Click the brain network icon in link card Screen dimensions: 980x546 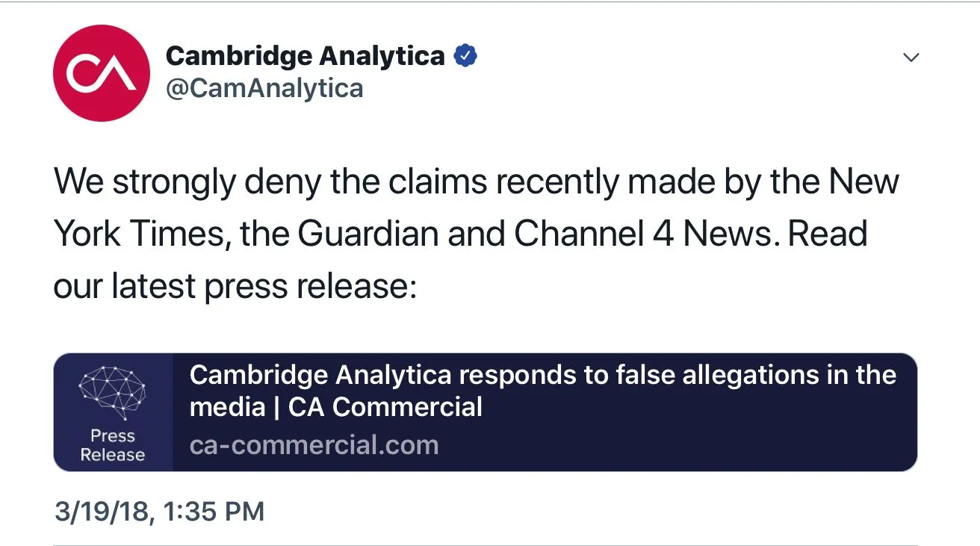coord(112,393)
